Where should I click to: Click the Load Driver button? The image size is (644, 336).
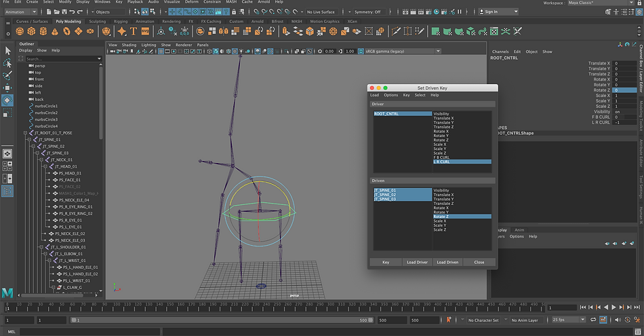pos(417,262)
